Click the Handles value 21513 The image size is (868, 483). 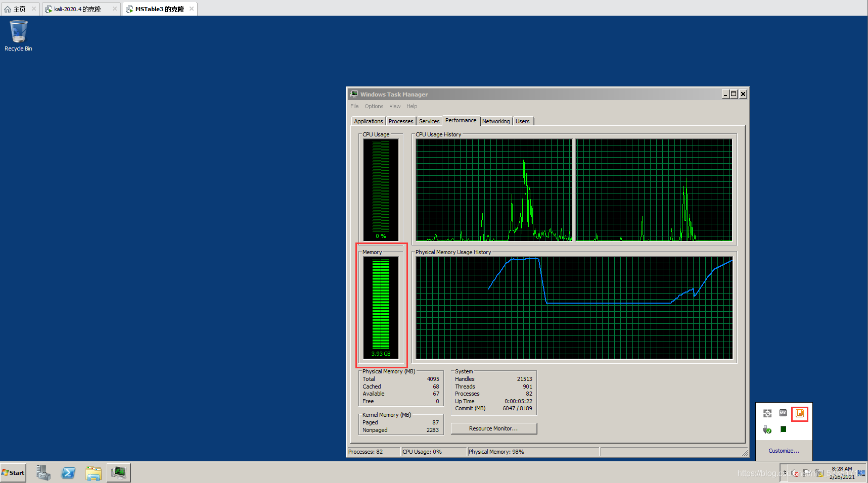click(x=524, y=379)
